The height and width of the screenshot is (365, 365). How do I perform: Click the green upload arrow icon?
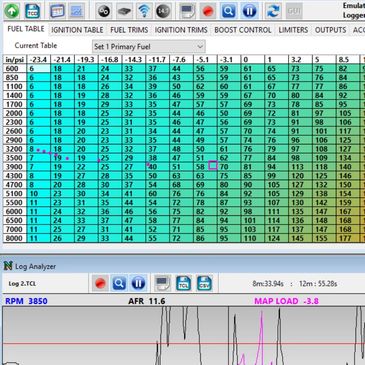click(12, 11)
